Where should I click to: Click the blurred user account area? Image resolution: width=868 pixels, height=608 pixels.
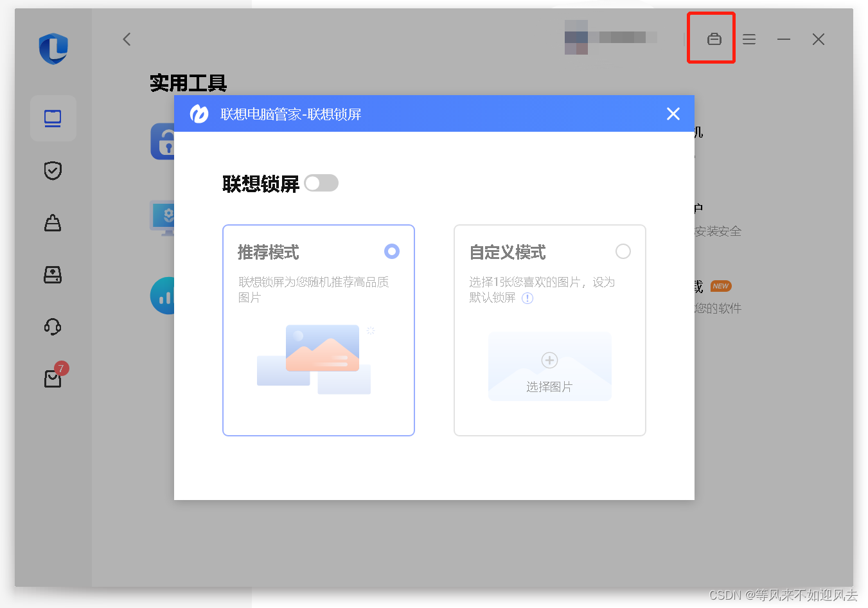tap(610, 37)
